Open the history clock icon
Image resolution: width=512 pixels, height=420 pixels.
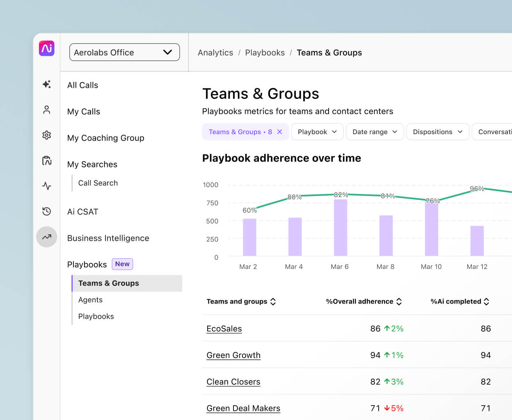click(x=46, y=211)
